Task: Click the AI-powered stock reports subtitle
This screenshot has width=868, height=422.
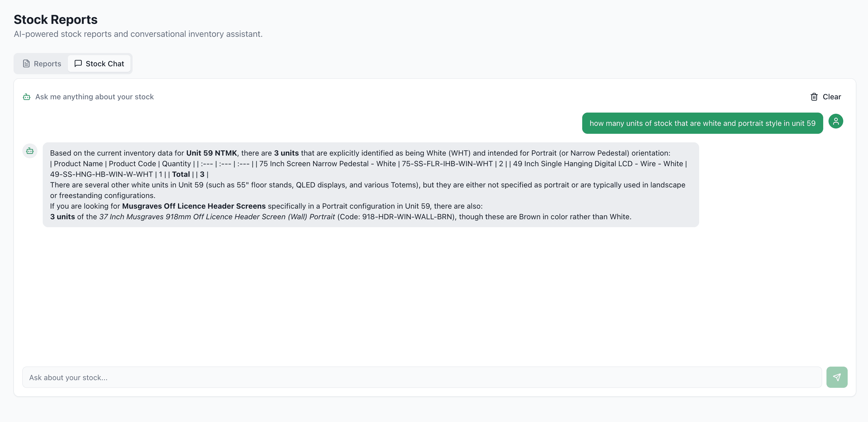Action: (x=138, y=34)
